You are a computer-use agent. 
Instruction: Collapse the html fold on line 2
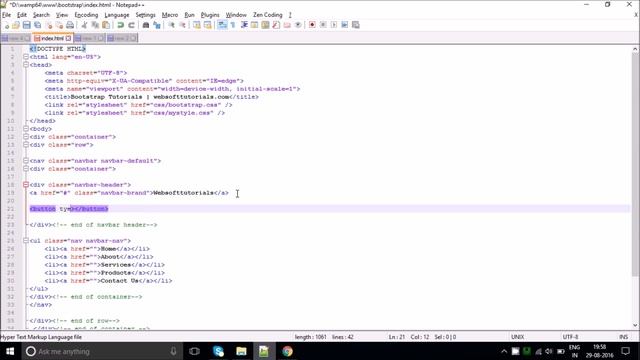click(26, 57)
